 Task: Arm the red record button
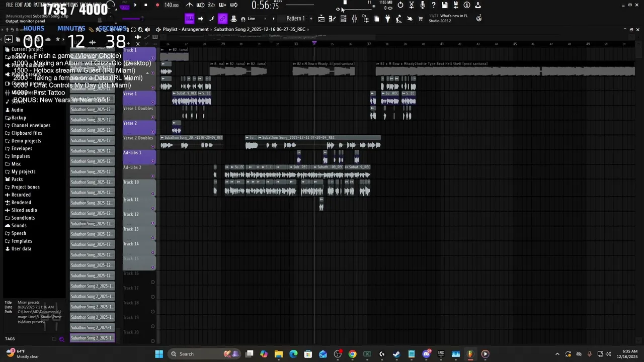tap(157, 5)
